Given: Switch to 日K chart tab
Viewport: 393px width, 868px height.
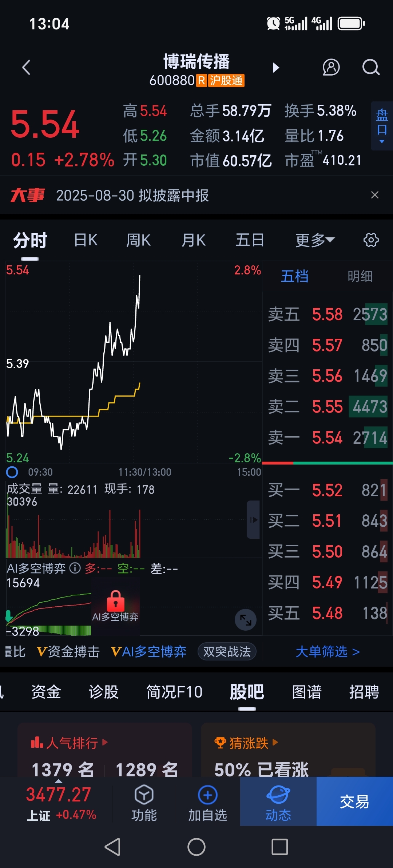Looking at the screenshot, I should [x=86, y=240].
